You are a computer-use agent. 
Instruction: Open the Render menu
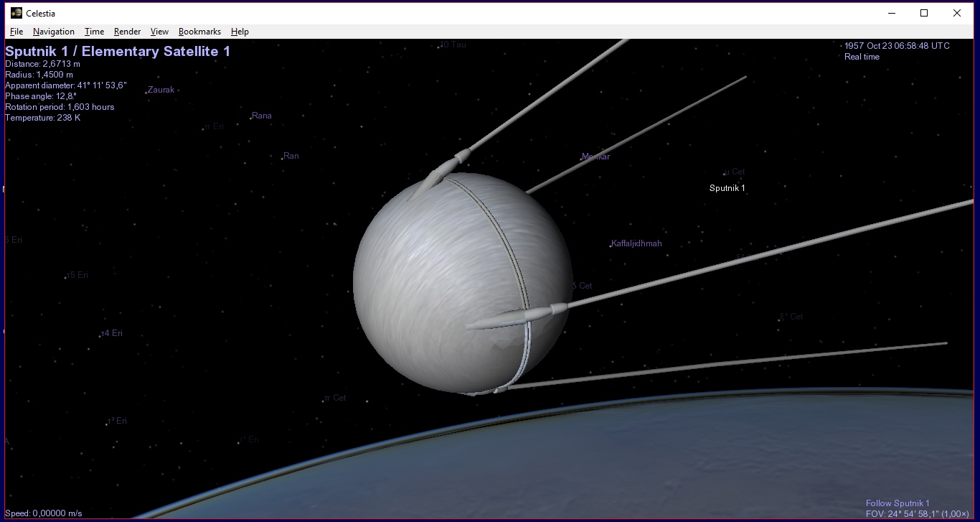(128, 32)
